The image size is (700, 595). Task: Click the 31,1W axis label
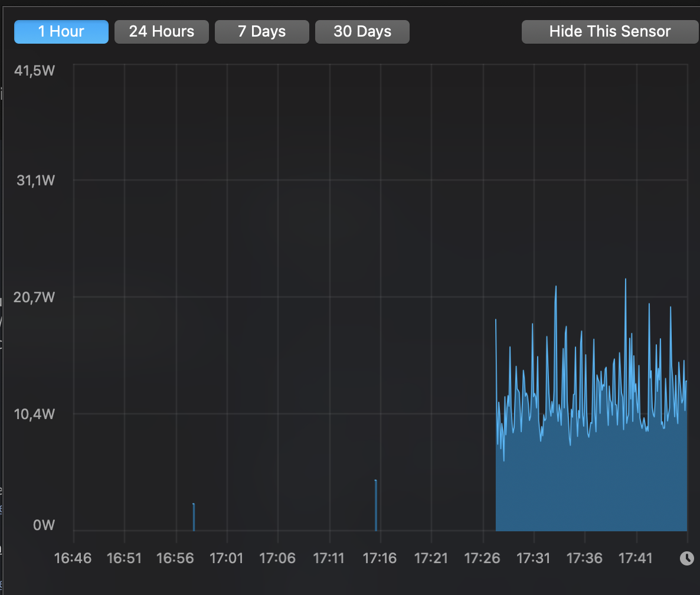point(36,181)
